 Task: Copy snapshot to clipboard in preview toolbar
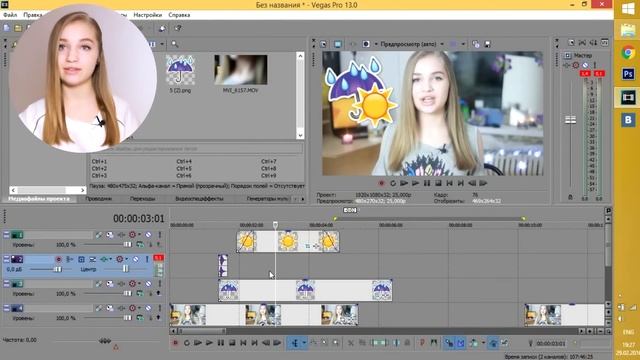pyautogui.click(x=476, y=44)
